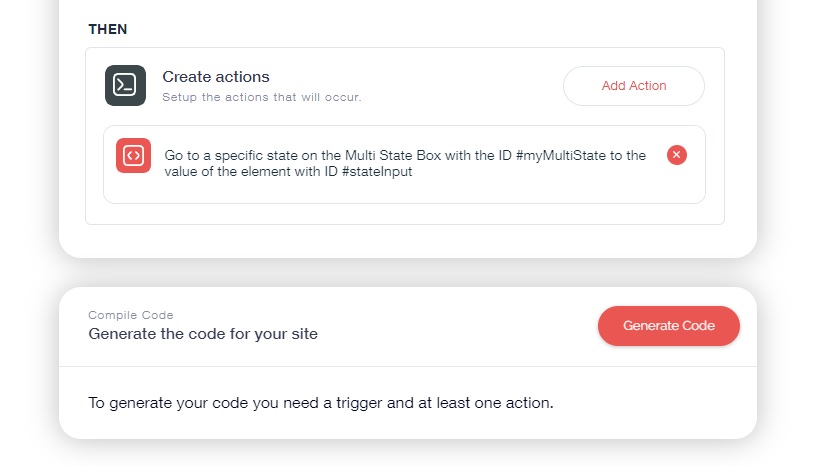Screen dimensions: 827x466
Task: Click the trigger and action requirement message
Action: [321, 404]
